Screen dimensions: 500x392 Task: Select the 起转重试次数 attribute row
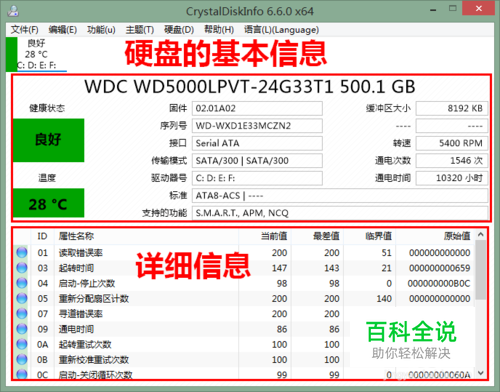pyautogui.click(x=244, y=344)
